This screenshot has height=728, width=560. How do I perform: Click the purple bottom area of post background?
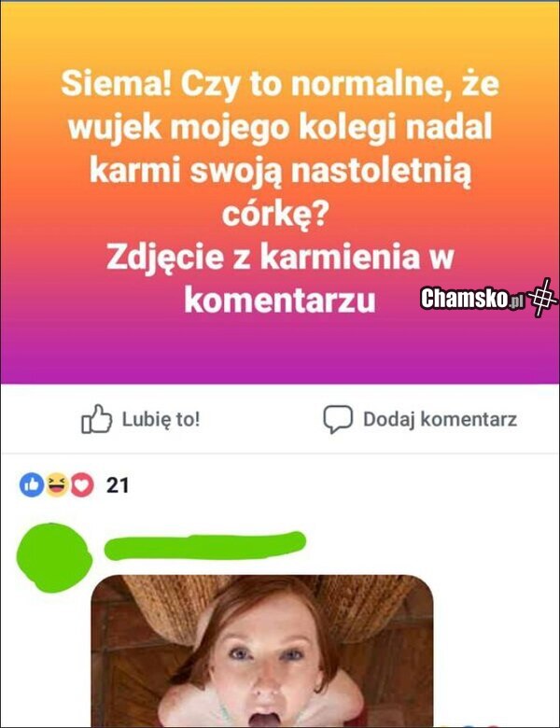pos(280,357)
